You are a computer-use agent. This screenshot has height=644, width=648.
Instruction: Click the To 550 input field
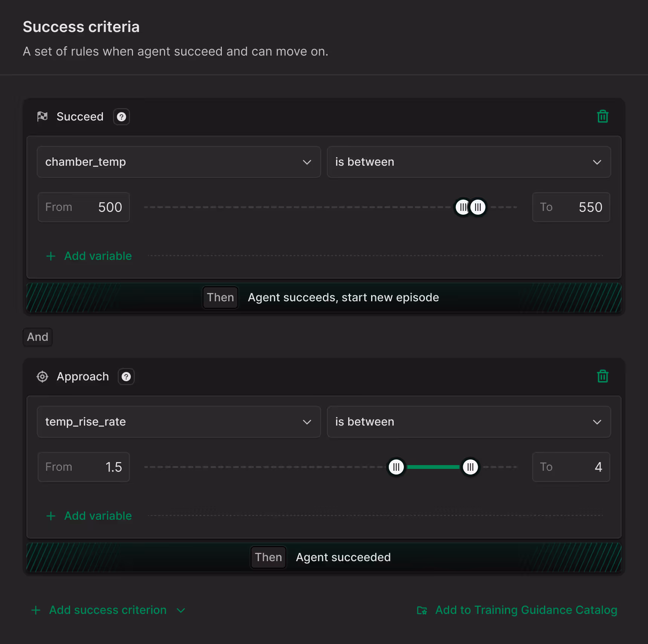point(571,207)
